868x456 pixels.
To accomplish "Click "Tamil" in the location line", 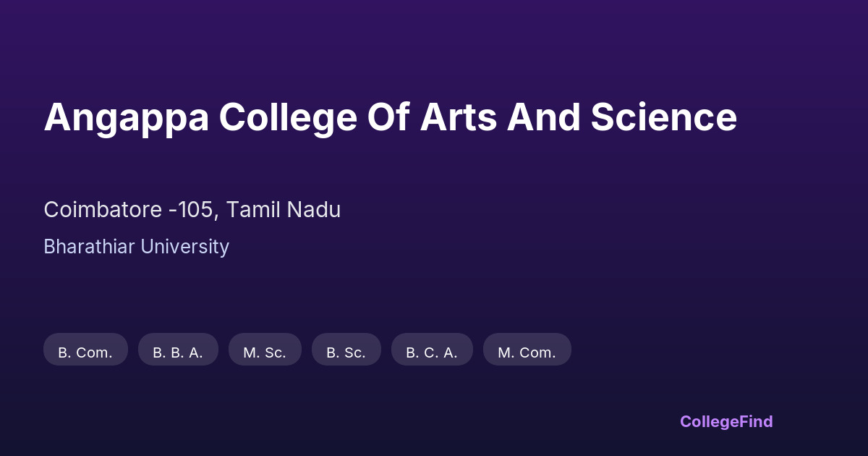I will (x=252, y=210).
